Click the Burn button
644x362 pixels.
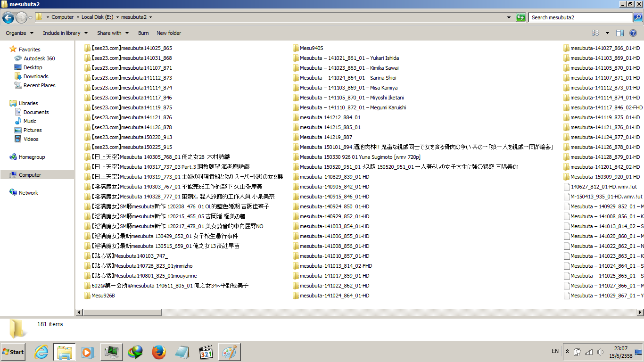point(143,33)
